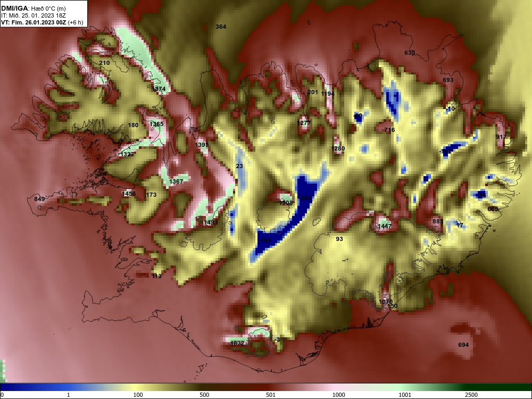Click the map value 1327
Image resolution: width=532 pixels, height=399 pixels.
(128, 155)
